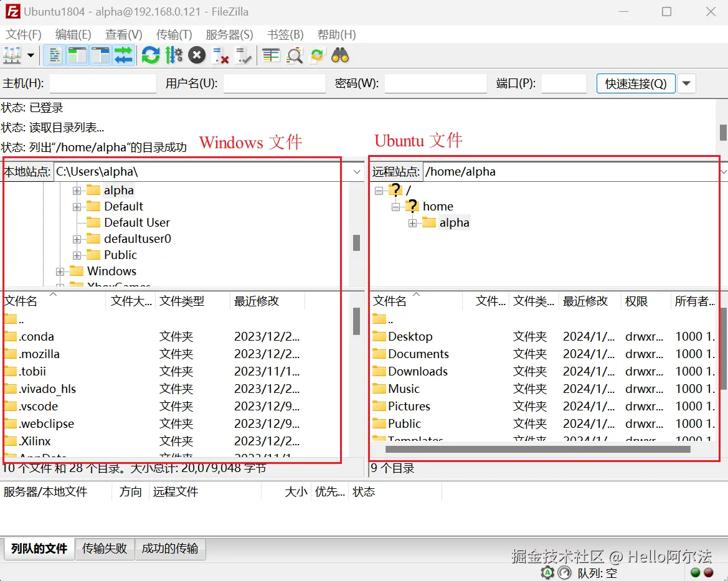Disconnect from current server
Screen dimensions: 728x581
[x=220, y=55]
